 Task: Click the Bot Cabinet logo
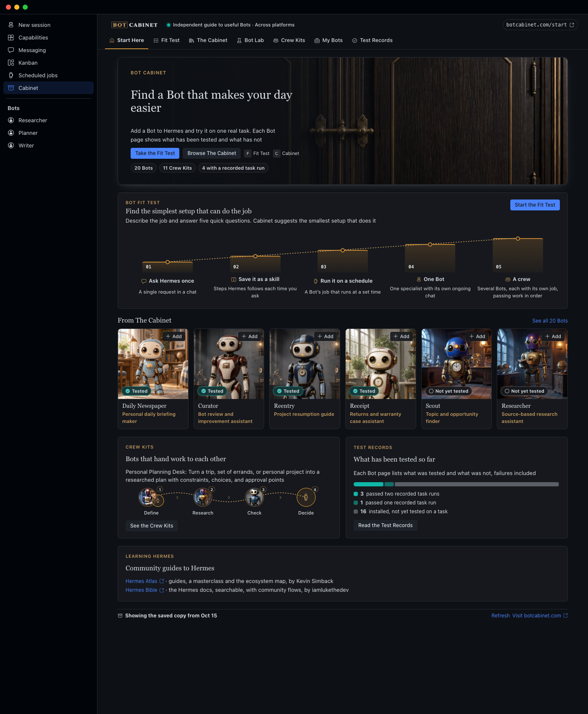pyautogui.click(x=134, y=25)
